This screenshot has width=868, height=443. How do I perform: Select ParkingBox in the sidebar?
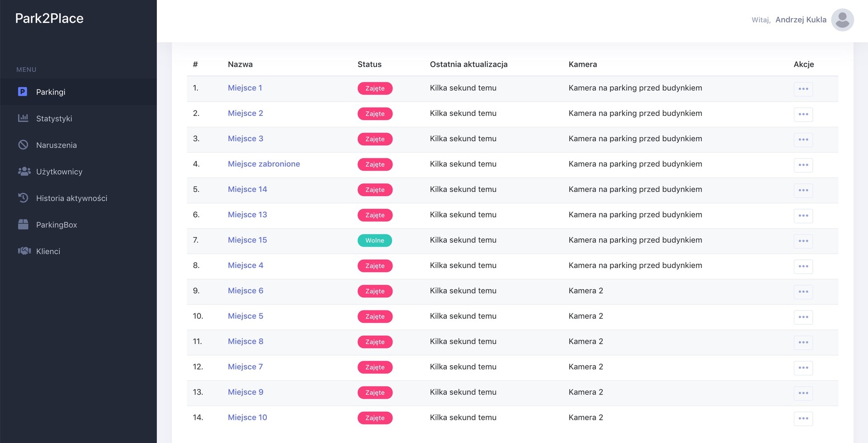[x=78, y=225]
